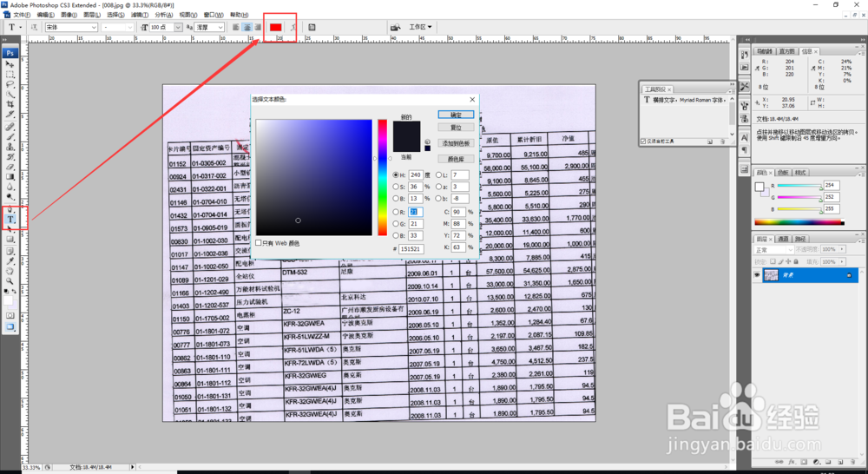Select the Gradient tool in toolbox
868x474 pixels.
tap(10, 176)
